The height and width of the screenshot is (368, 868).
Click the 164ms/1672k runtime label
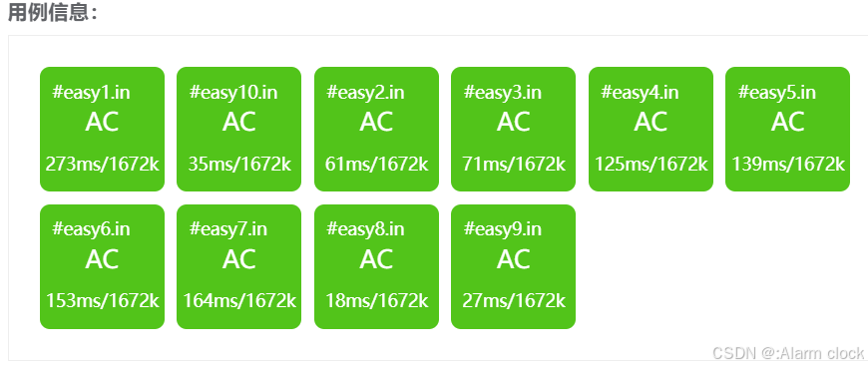point(239,300)
